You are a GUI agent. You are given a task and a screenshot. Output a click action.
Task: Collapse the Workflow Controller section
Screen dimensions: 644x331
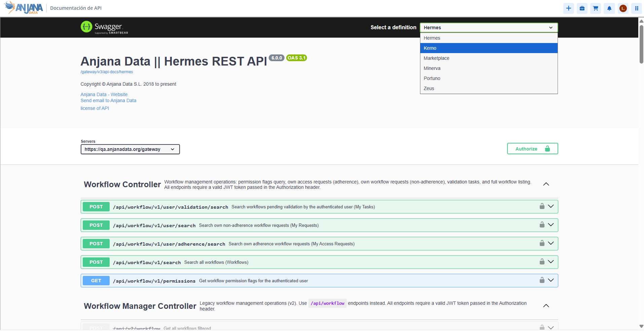[x=546, y=184]
